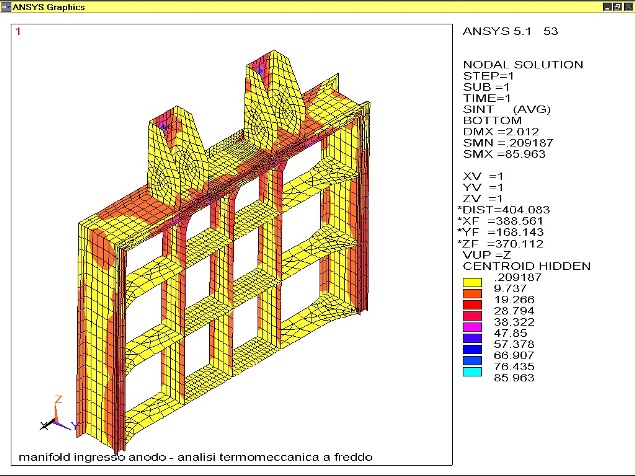635x476 pixels.
Task: Click the SMN =.209187 value
Action: pos(508,143)
